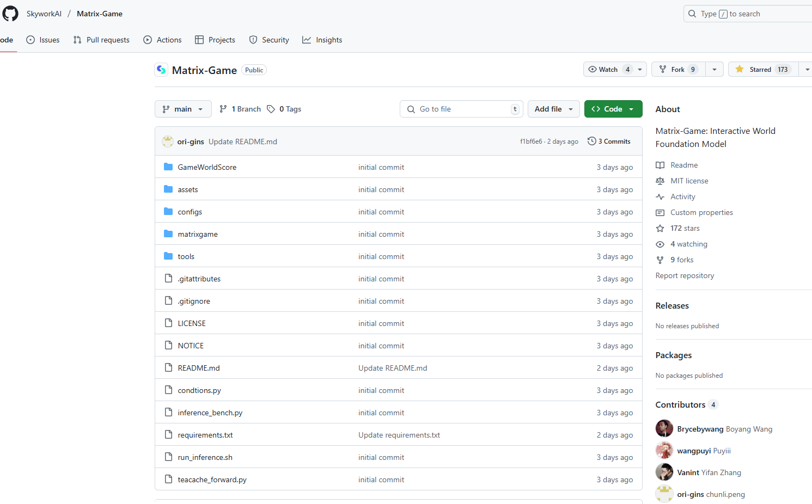Screen dimensions: 812x504
Task: Click the Brycebywang contributor avatar
Action: click(664, 428)
